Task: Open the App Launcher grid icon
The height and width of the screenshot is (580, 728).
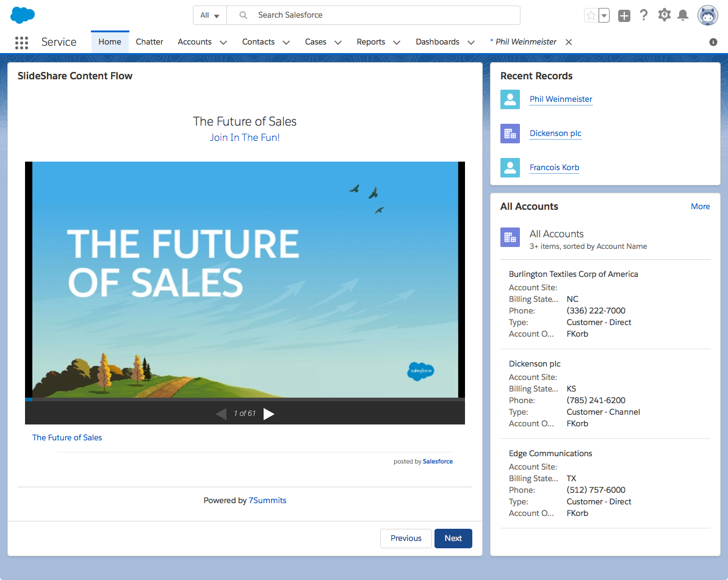Action: (x=21, y=43)
